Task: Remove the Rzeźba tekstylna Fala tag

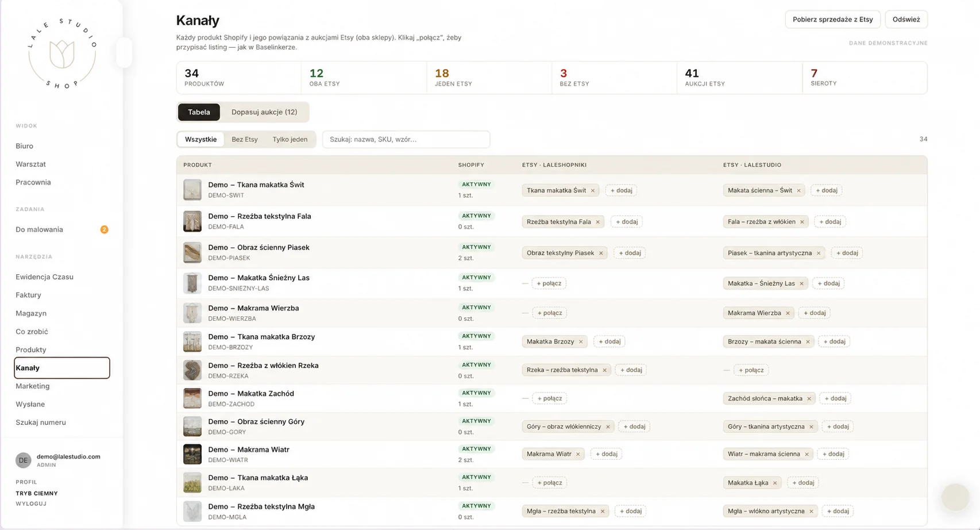Action: click(597, 222)
